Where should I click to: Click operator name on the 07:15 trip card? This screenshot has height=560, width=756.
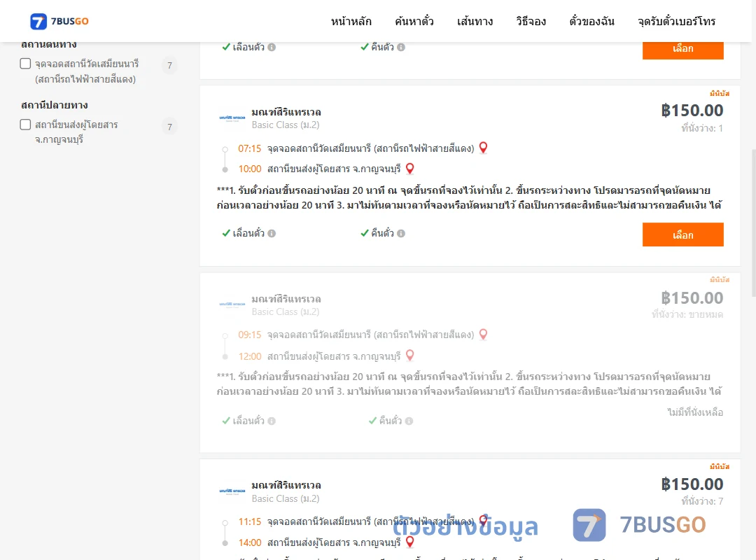coord(286,112)
